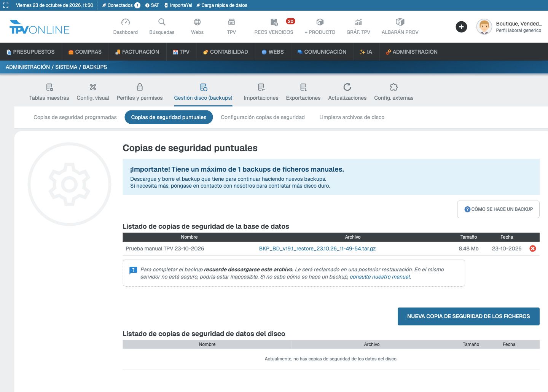Open the TPV main menu item
The image size is (548, 392).
(181, 52)
